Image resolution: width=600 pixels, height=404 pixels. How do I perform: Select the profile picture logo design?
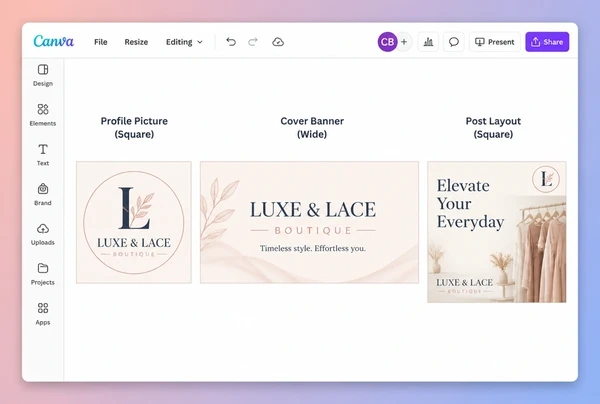tap(134, 222)
